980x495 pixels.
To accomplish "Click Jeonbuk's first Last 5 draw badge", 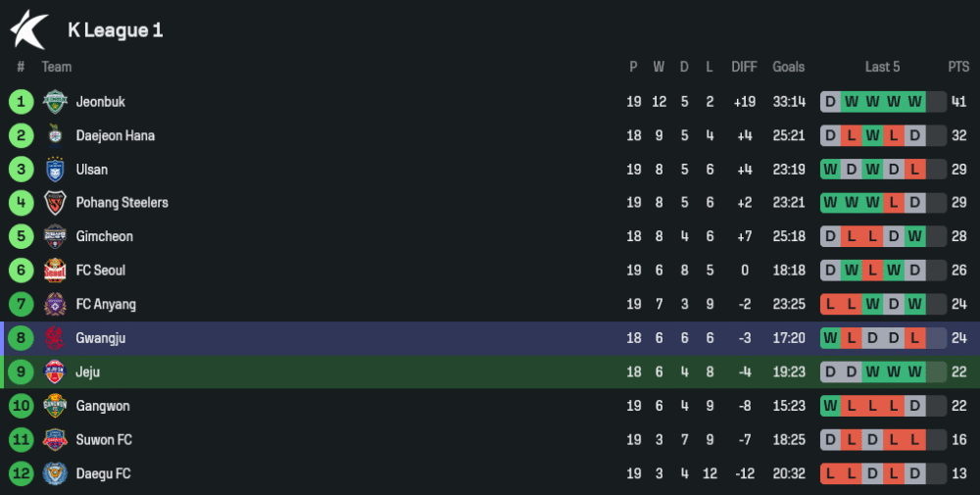I will pyautogui.click(x=830, y=102).
